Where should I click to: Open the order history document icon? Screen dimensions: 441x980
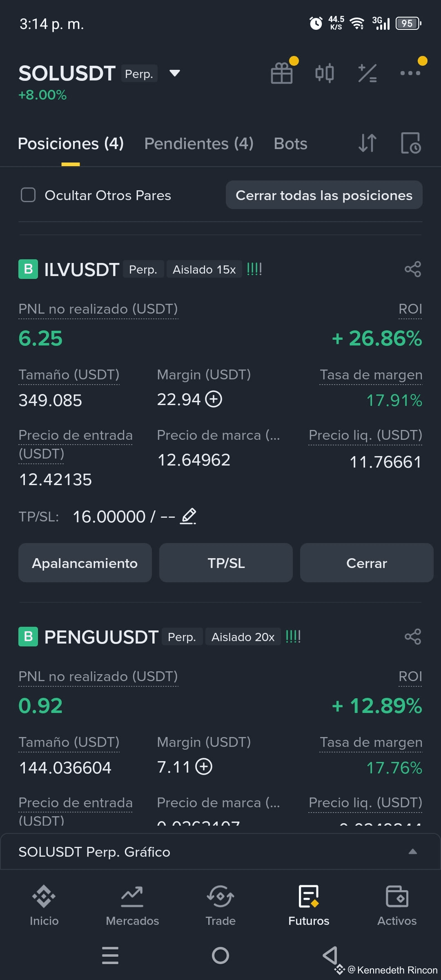point(410,143)
